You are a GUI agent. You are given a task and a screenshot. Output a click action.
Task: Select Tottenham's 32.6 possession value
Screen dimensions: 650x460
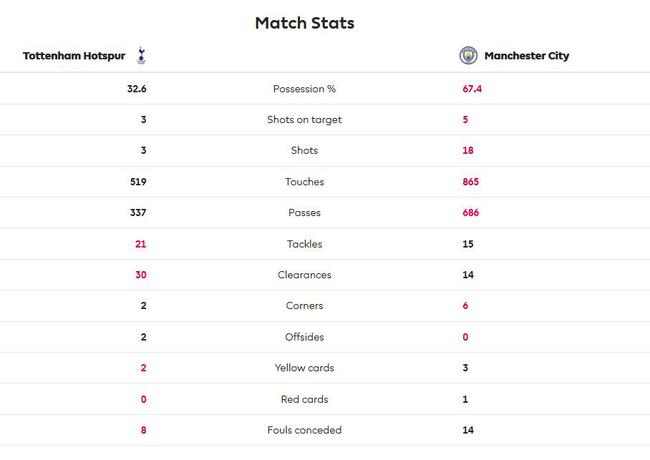tap(135, 89)
